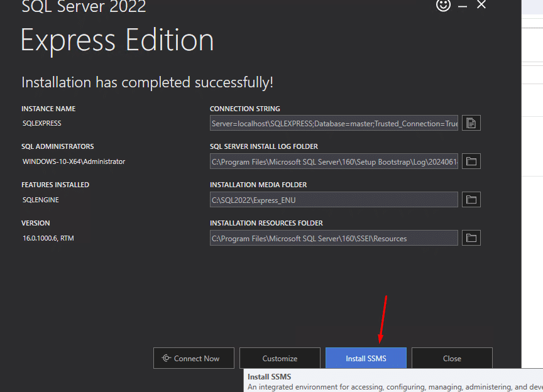The height and width of the screenshot is (392, 543).
Task: Click the version number 16.0.1000.6, RTM
Action: coord(49,238)
